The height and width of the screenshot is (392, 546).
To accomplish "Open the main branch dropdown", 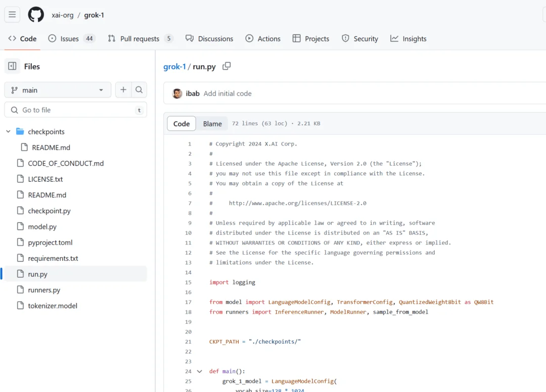I will [x=58, y=90].
